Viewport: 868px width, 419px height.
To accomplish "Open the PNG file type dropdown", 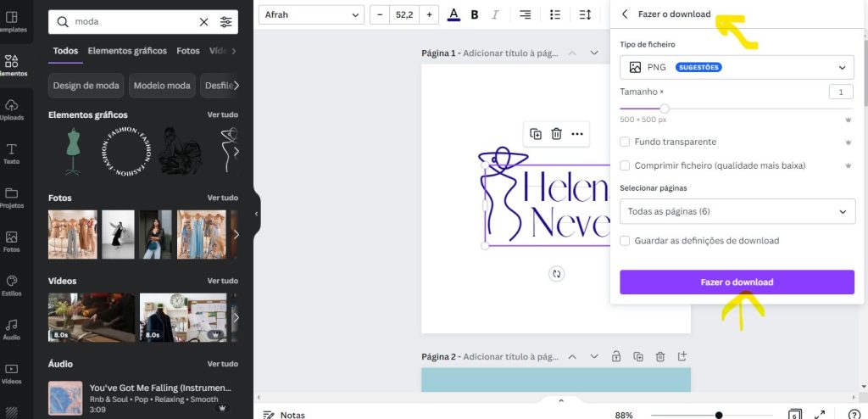I will (x=737, y=68).
